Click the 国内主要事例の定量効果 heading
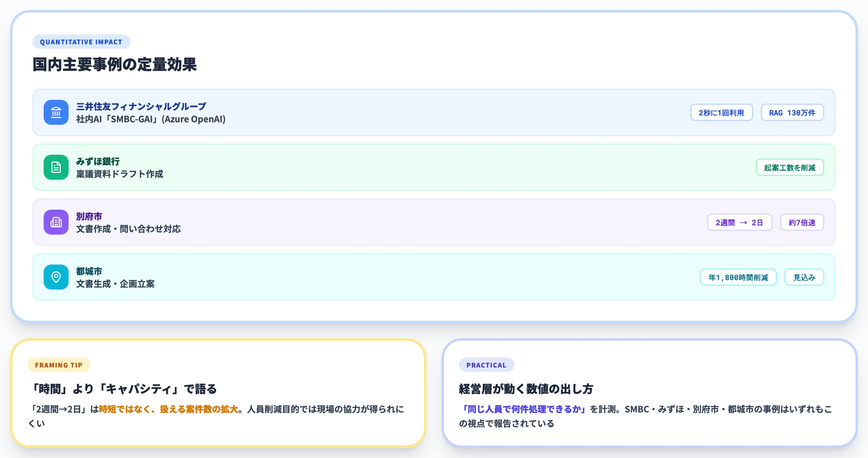Image resolution: width=868 pixels, height=458 pixels. (114, 64)
